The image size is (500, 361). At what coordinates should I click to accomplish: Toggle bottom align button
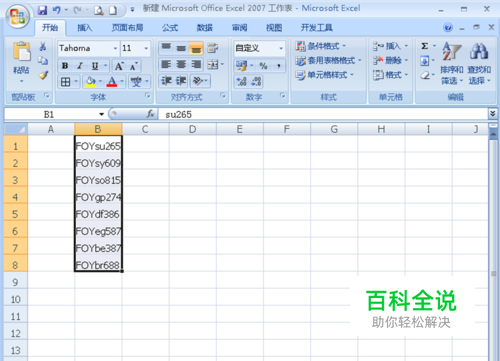(196, 48)
